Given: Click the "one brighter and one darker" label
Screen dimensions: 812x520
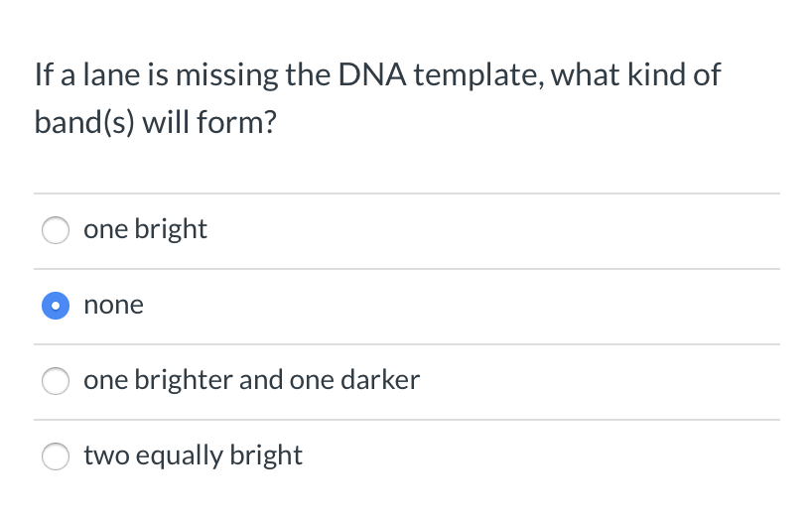Looking at the screenshot, I should click(252, 380).
